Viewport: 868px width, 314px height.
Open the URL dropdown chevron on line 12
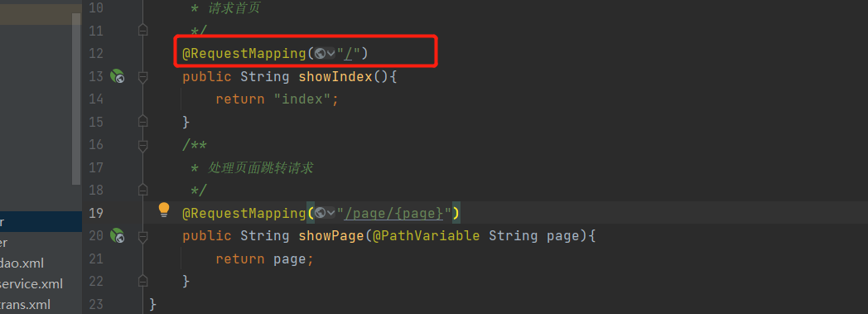coord(331,54)
